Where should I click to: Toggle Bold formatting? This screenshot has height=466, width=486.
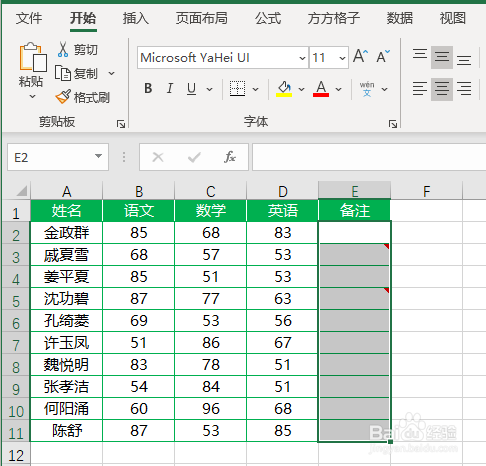click(x=148, y=89)
